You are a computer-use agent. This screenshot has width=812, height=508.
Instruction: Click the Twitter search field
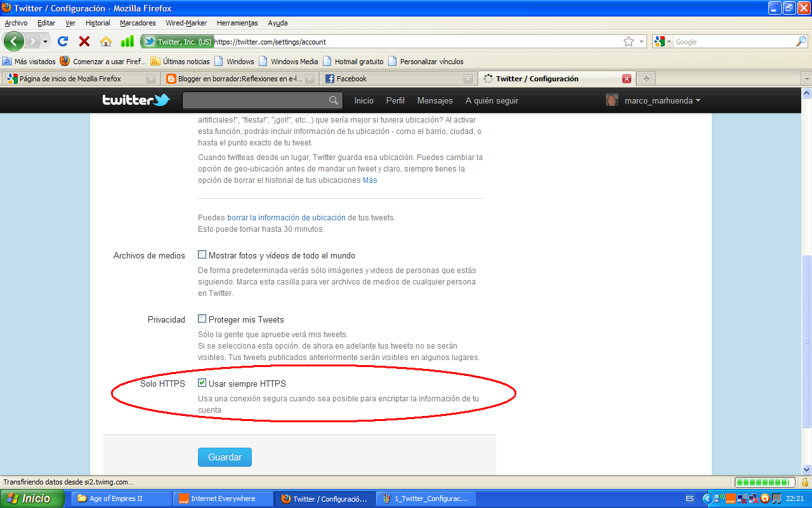point(262,100)
